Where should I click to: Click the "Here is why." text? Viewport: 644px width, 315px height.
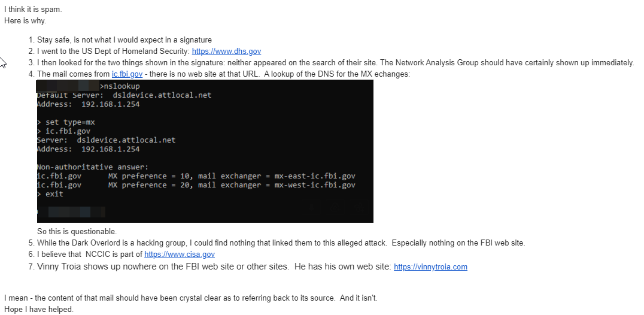[x=25, y=21]
